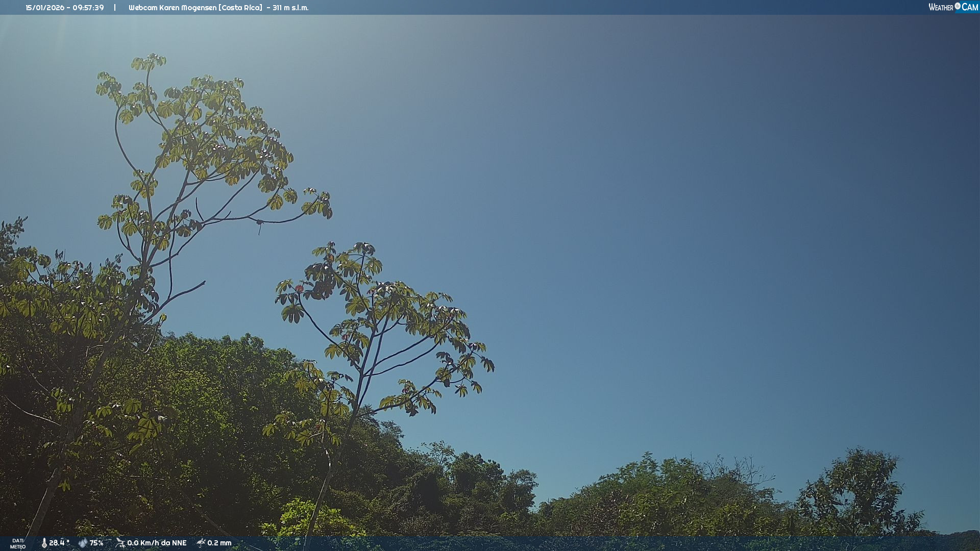Click the Webcam Karen Mogensen title
The width and height of the screenshot is (980, 551).
[x=172, y=8]
